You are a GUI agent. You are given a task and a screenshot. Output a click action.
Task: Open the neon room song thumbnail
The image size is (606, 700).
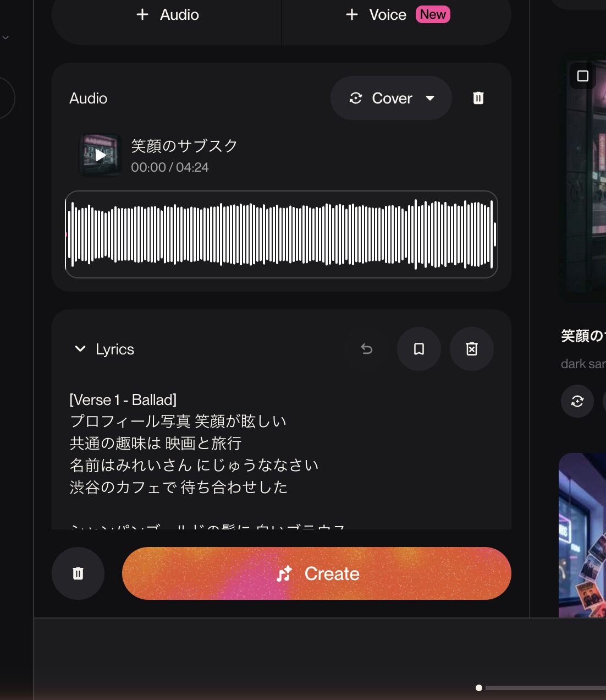pos(582,535)
